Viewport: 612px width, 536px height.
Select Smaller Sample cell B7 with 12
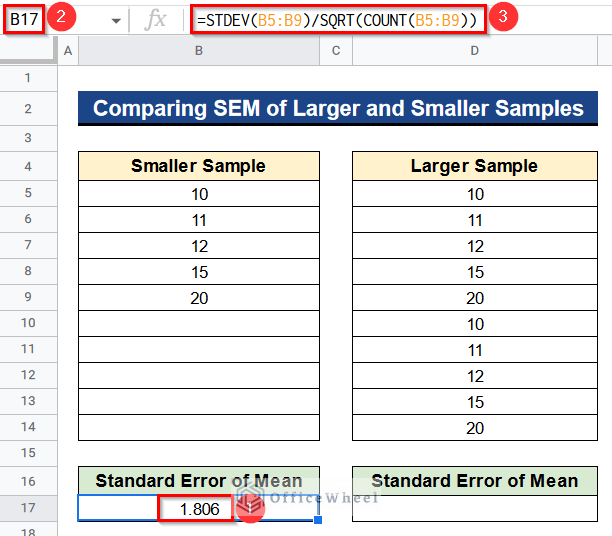tap(199, 246)
